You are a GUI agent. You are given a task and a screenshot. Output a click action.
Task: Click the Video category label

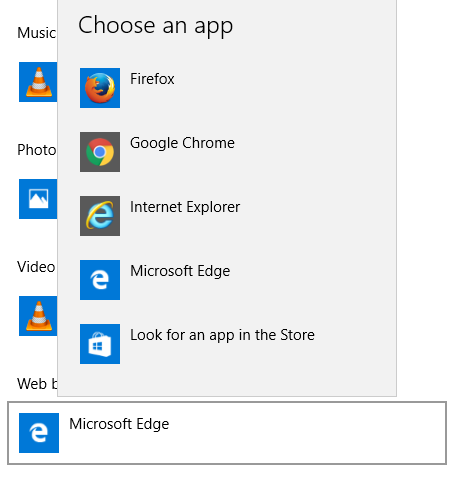[x=36, y=267]
